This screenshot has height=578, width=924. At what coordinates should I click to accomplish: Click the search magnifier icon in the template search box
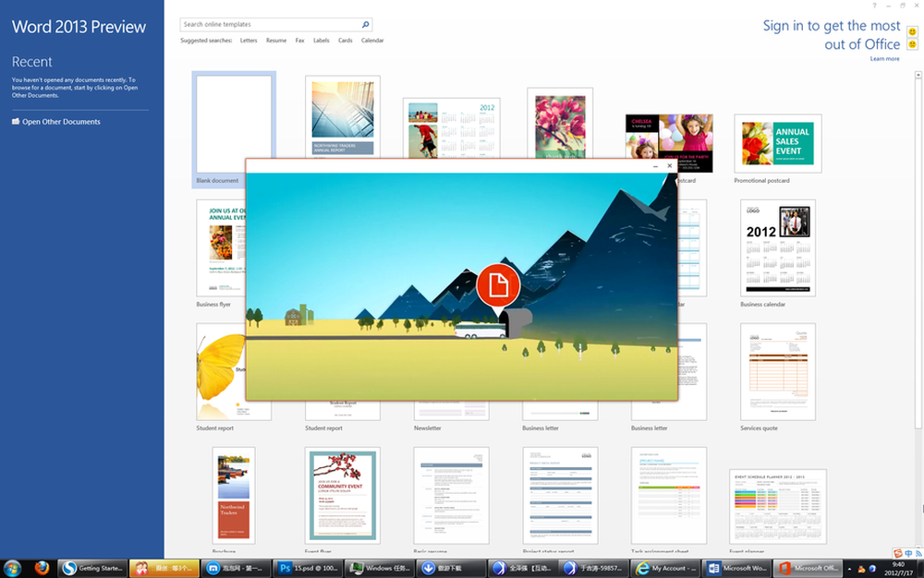click(365, 24)
